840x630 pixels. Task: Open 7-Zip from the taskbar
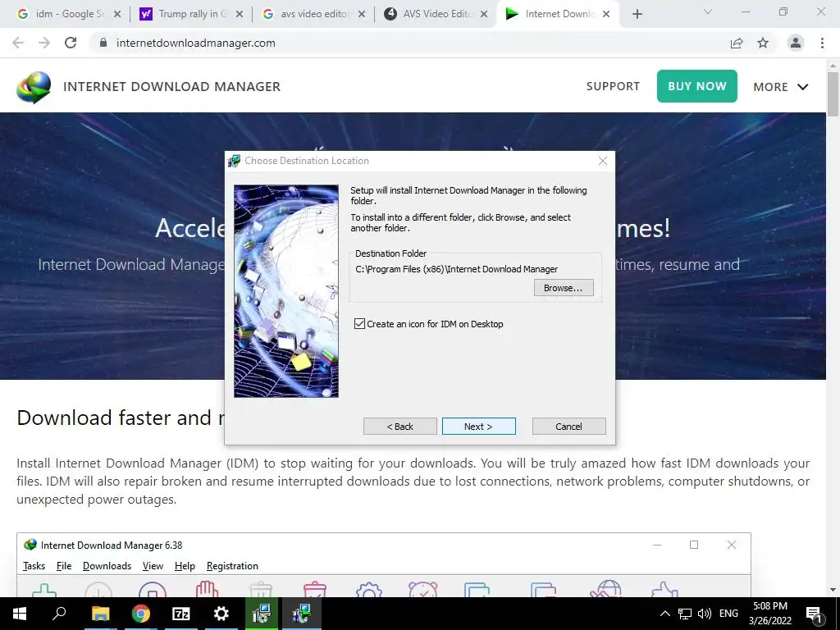click(181, 614)
